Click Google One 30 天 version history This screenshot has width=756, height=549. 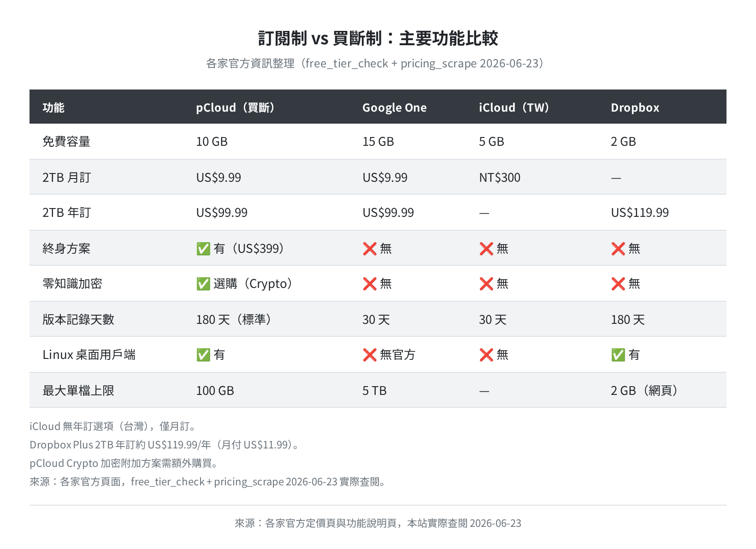tap(376, 320)
